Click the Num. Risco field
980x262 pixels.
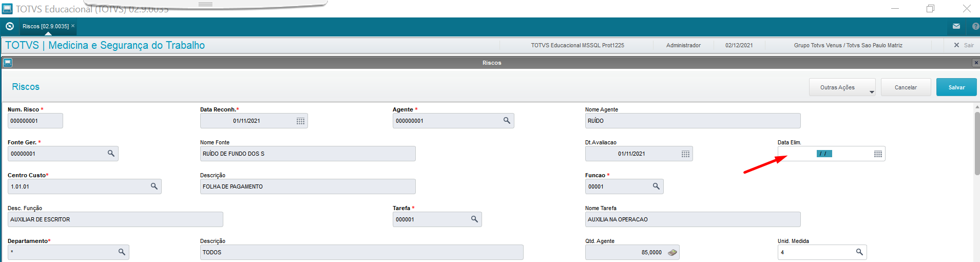coord(35,121)
